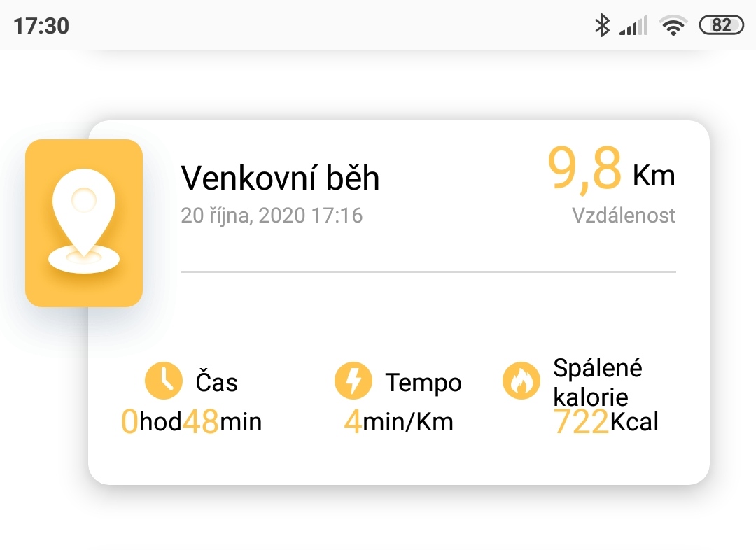Tap the flame calories icon
Screen dimensions: 756x550
coord(521,381)
